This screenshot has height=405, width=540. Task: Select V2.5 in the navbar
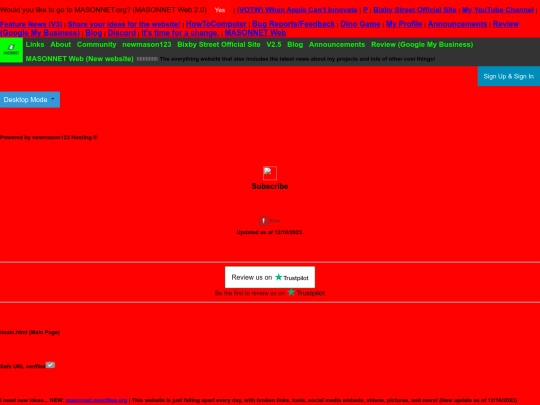pyautogui.click(x=274, y=45)
